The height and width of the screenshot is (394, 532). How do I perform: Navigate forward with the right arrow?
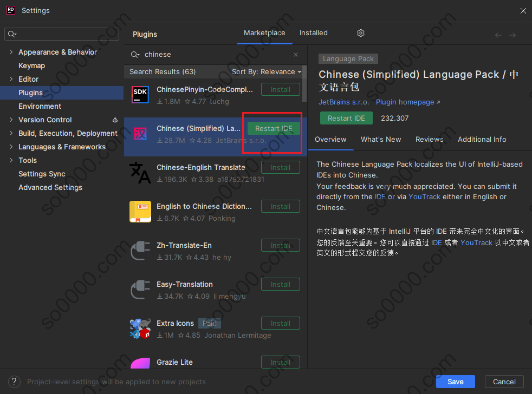tap(512, 35)
